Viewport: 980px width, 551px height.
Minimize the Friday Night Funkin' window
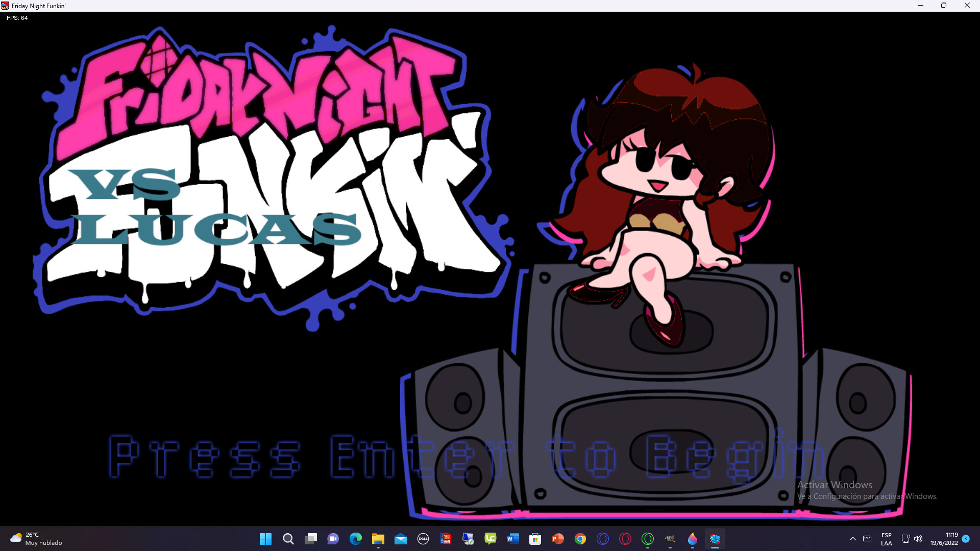[921, 6]
